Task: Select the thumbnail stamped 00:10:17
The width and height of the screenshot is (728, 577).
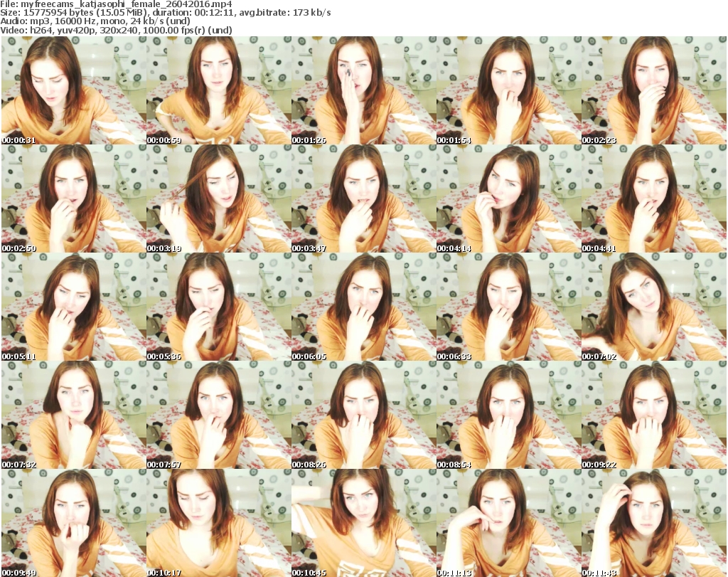Action: pyautogui.click(x=219, y=523)
